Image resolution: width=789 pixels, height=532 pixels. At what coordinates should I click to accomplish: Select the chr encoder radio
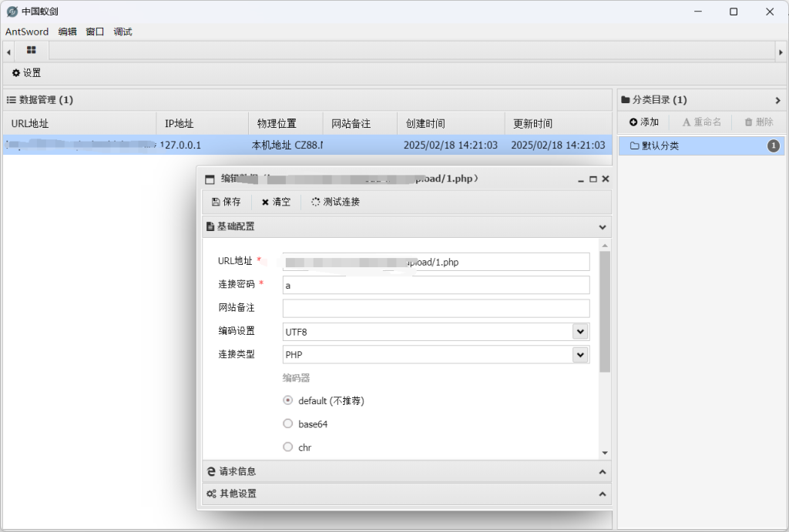click(x=288, y=447)
